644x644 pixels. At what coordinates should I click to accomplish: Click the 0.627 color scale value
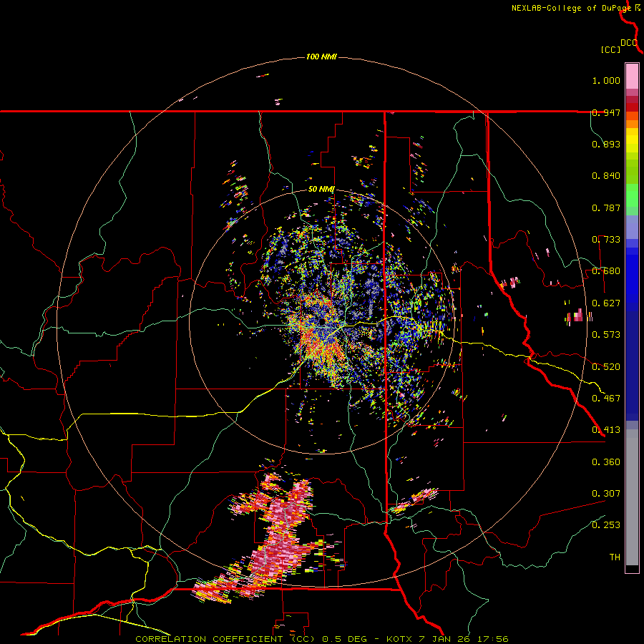click(x=606, y=303)
